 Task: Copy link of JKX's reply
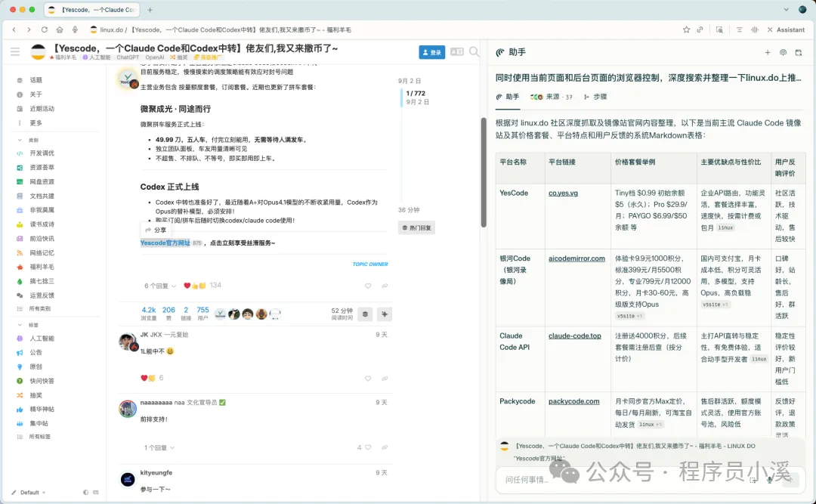click(385, 379)
